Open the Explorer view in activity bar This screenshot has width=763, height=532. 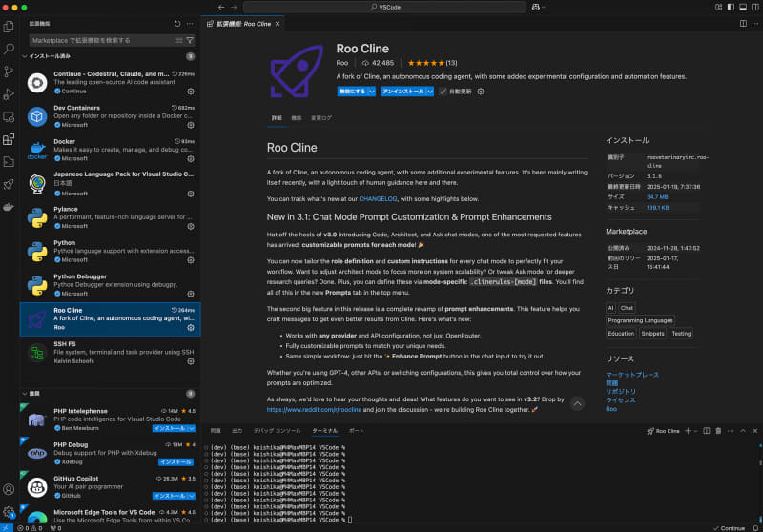9,27
